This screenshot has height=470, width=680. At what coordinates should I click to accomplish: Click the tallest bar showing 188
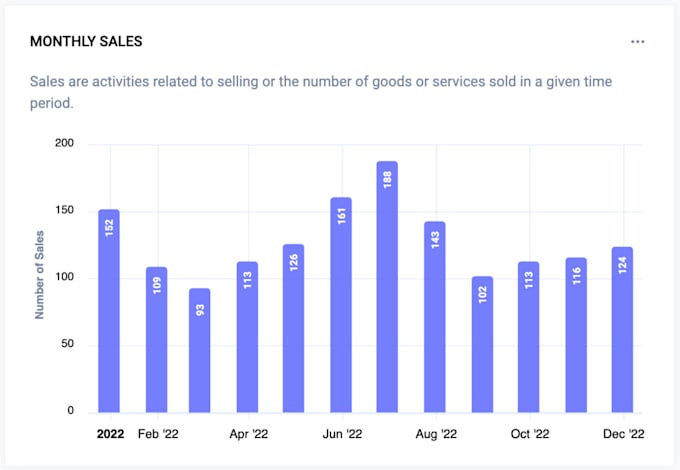click(x=387, y=286)
